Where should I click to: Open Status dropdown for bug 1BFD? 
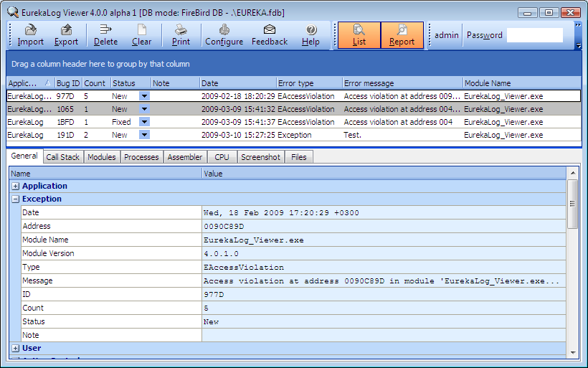144,122
